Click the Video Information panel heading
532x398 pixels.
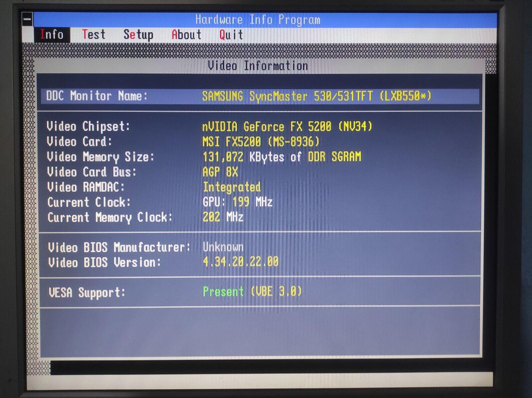tap(258, 66)
